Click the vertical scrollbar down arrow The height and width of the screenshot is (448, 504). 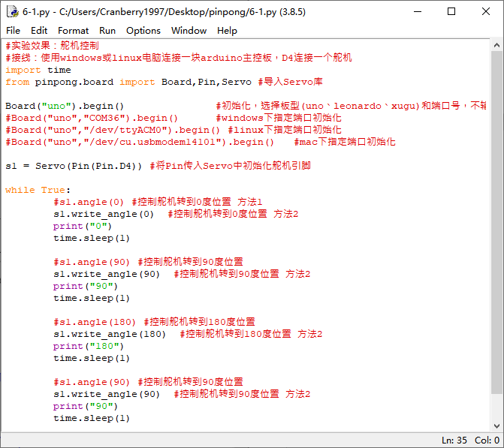(x=496, y=425)
